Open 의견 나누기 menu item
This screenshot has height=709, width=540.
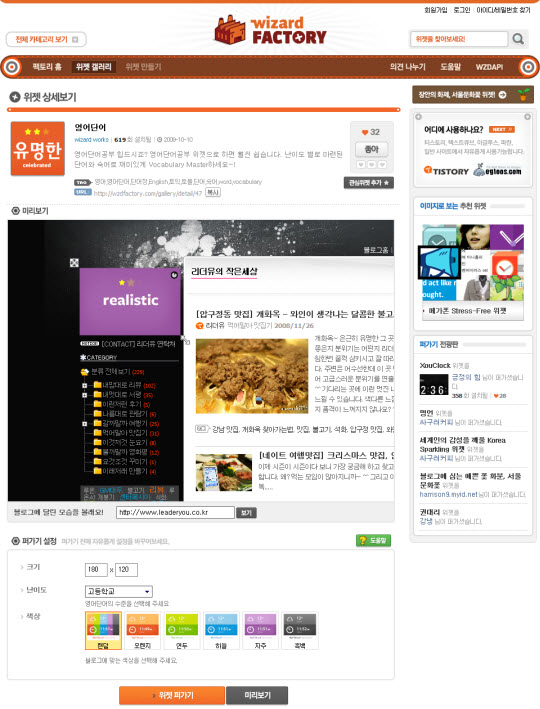point(407,67)
